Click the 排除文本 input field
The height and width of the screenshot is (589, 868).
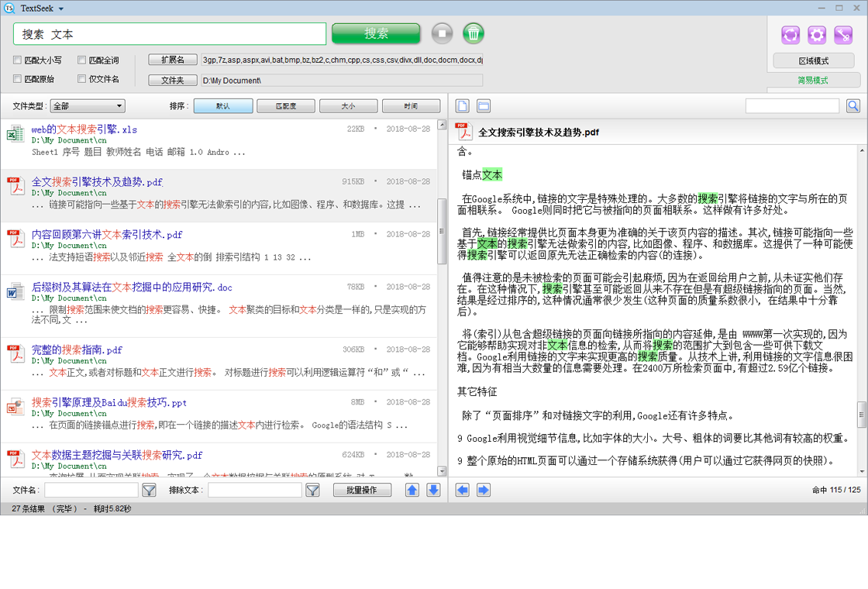pos(255,490)
